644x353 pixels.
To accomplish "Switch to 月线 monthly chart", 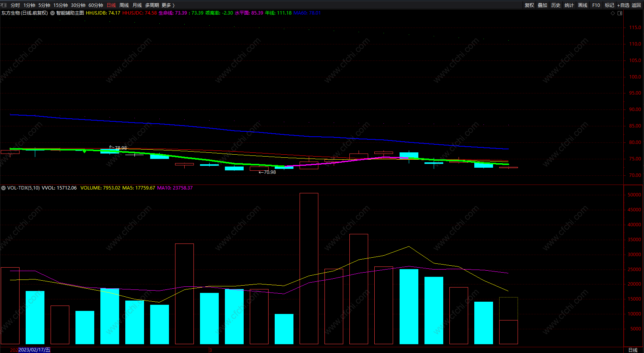I will (137, 5).
